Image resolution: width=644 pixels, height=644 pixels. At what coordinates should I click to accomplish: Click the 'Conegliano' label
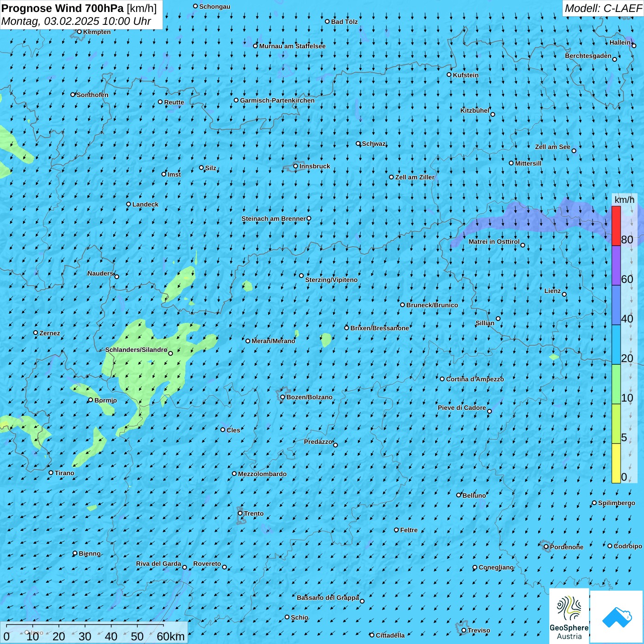tap(496, 567)
